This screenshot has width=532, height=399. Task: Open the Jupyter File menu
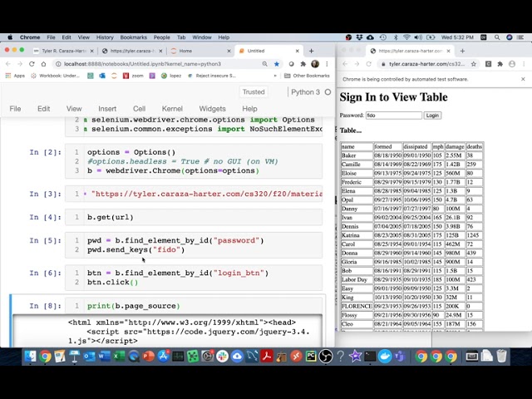coord(15,109)
